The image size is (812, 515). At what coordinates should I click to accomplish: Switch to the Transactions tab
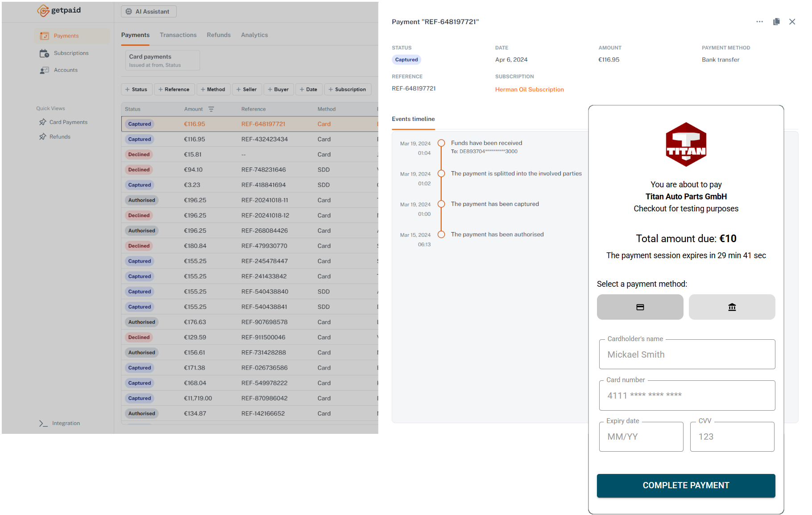pyautogui.click(x=178, y=35)
